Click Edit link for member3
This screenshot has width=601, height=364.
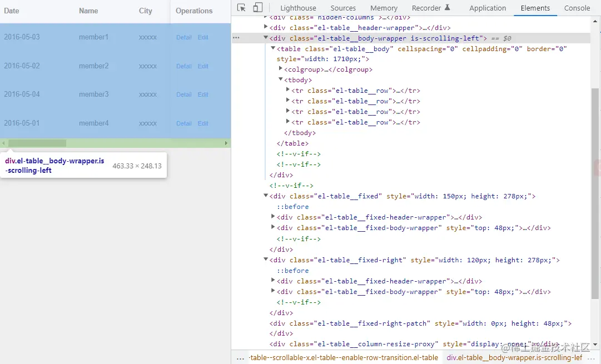point(203,94)
